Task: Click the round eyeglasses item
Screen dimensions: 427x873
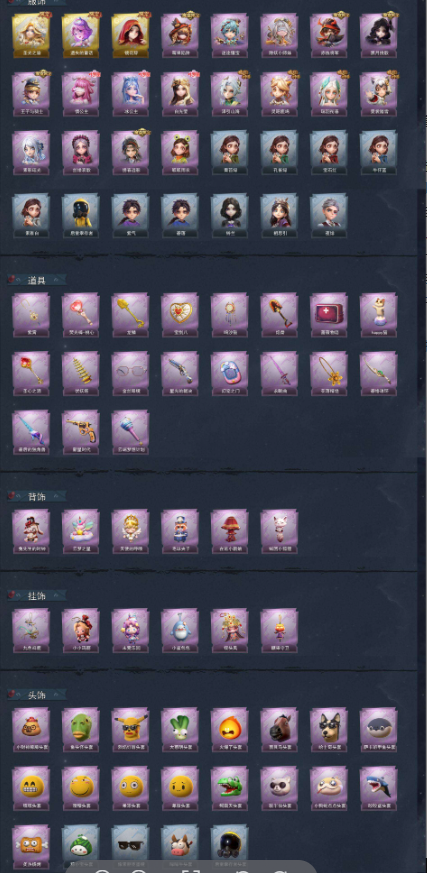Action: click(x=130, y=374)
